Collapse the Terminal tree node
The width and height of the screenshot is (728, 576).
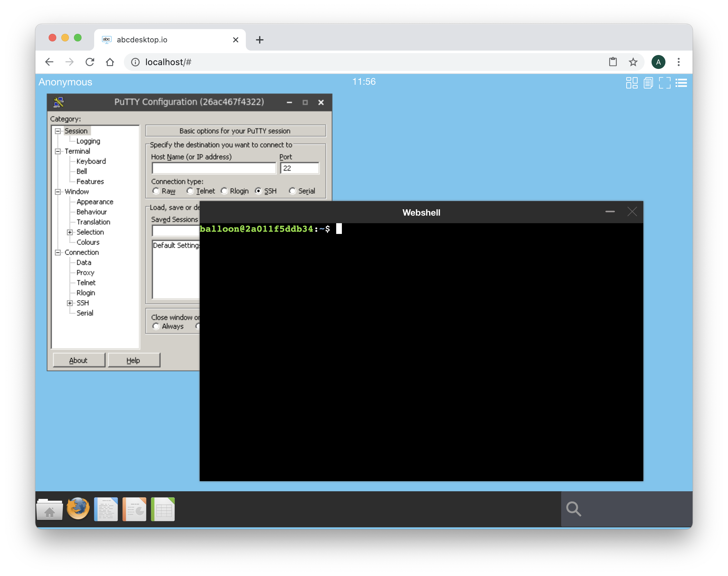click(x=58, y=151)
